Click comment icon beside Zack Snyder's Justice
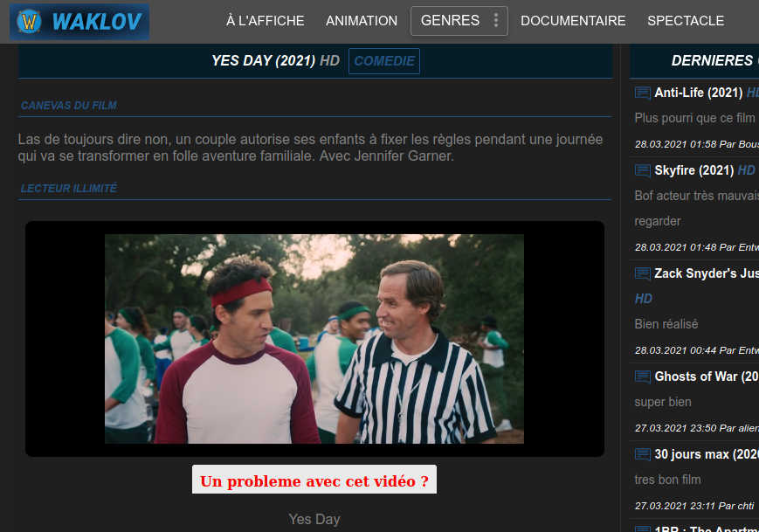This screenshot has height=532, width=759. [x=643, y=273]
